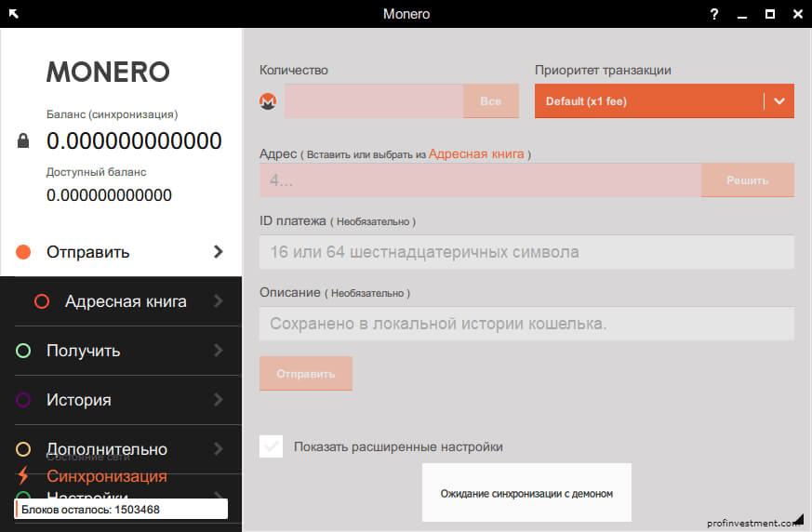Click the lightning bolt sync icon
This screenshot has height=532, width=812.
click(x=22, y=475)
